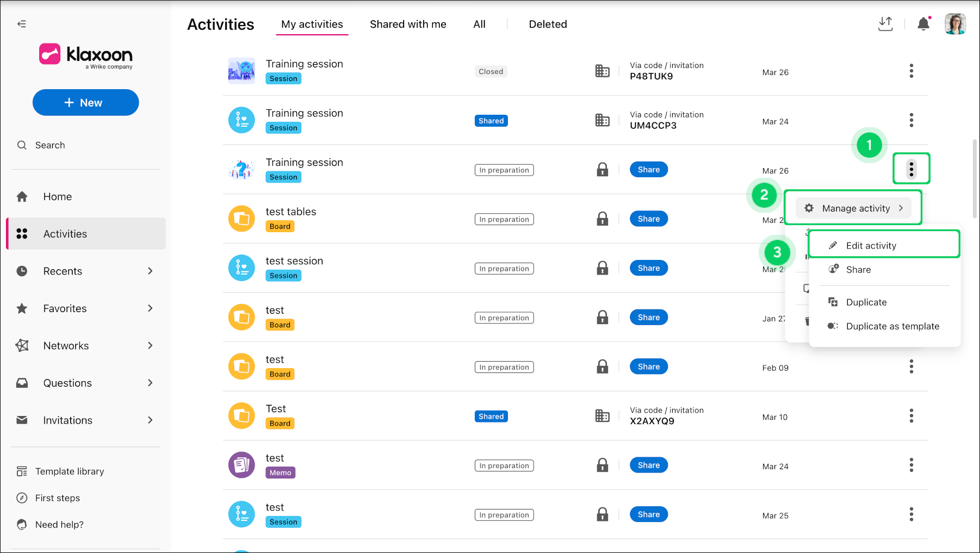Click the Closed status badge

point(491,71)
